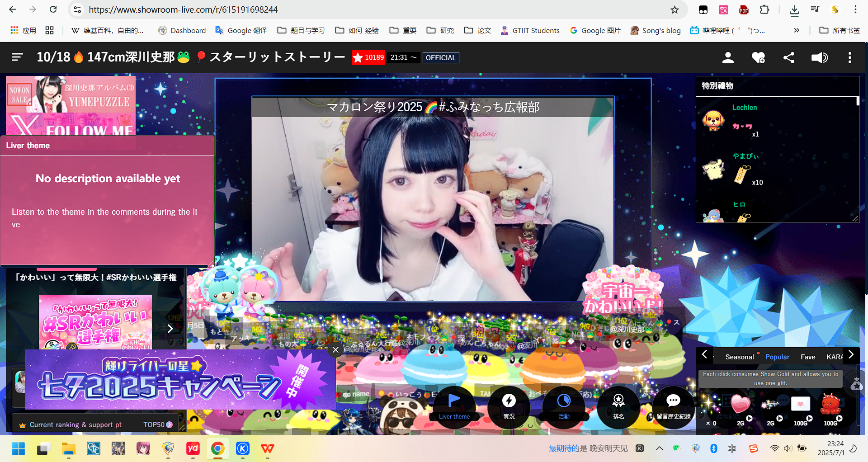Open the user profile icon in header
868x462 pixels.
click(728, 57)
